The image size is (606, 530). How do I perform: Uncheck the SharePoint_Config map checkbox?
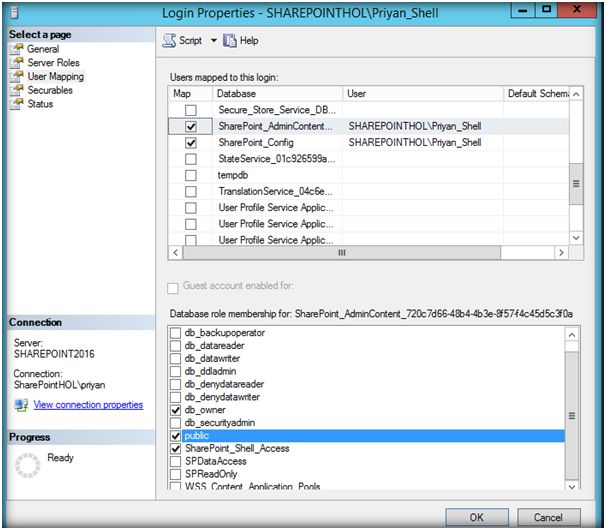[191, 143]
